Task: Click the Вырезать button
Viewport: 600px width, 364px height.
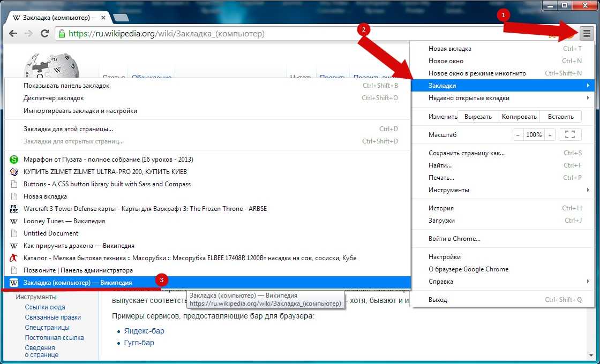Action: coord(478,117)
